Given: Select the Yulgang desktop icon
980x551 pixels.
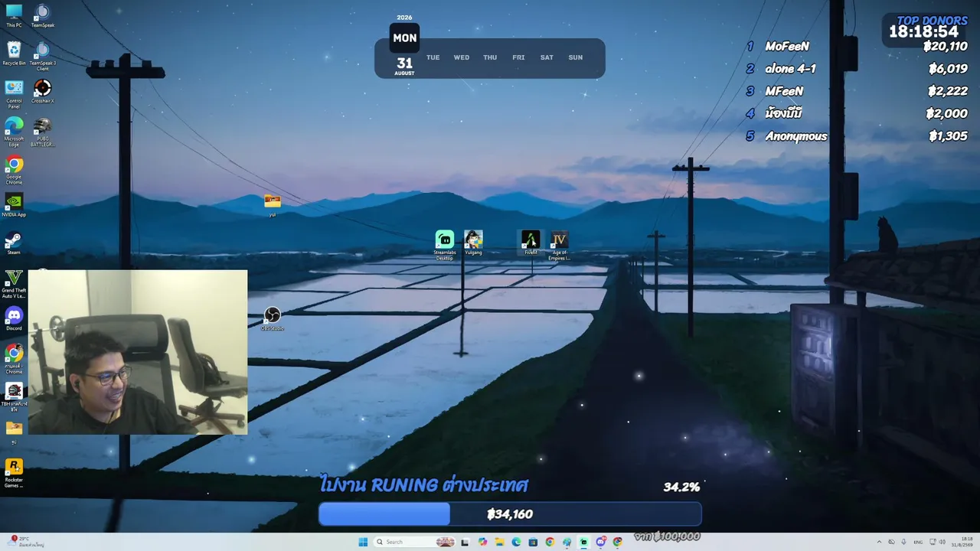Looking at the screenshot, I should click(x=473, y=243).
